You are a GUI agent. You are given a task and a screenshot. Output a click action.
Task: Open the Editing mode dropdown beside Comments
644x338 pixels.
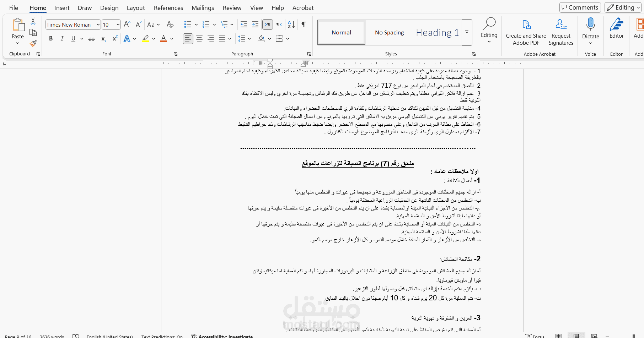(x=622, y=7)
